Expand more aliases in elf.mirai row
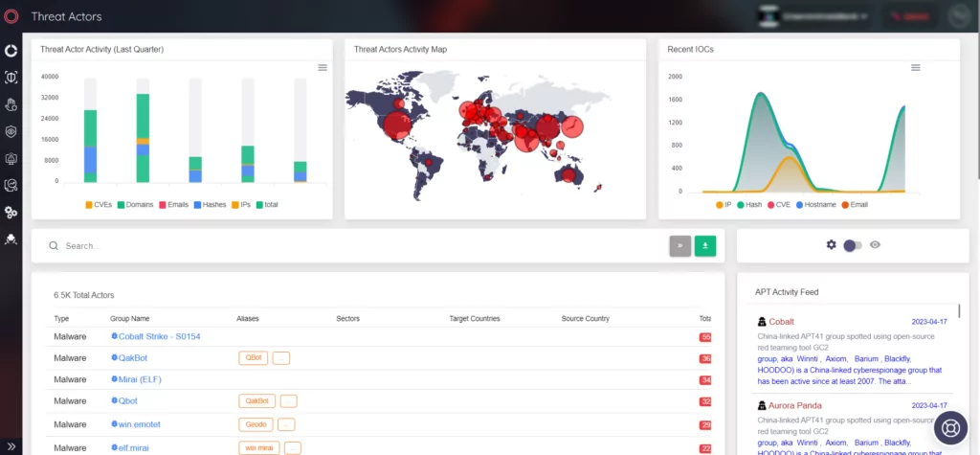The width and height of the screenshot is (980, 455). 293,448
